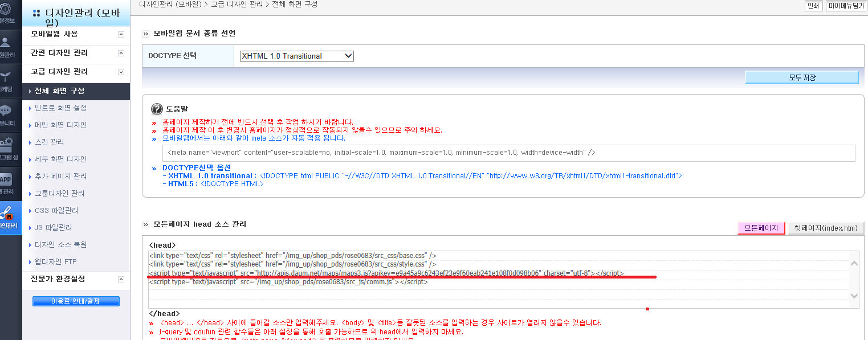This screenshot has height=340, width=868.
Task: Click the 이용료 안내/결제 button
Action: point(76,301)
